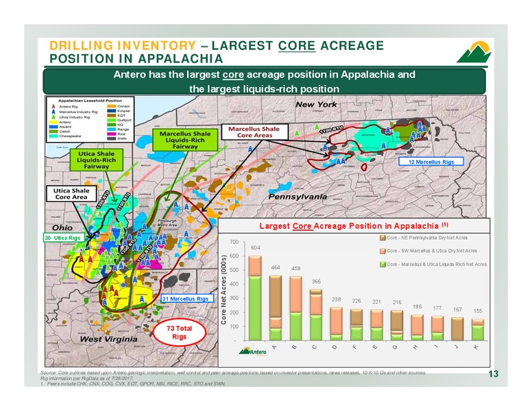This screenshot has width=532, height=411.
Task: Click the 366 value above bar C
Action: click(x=316, y=282)
